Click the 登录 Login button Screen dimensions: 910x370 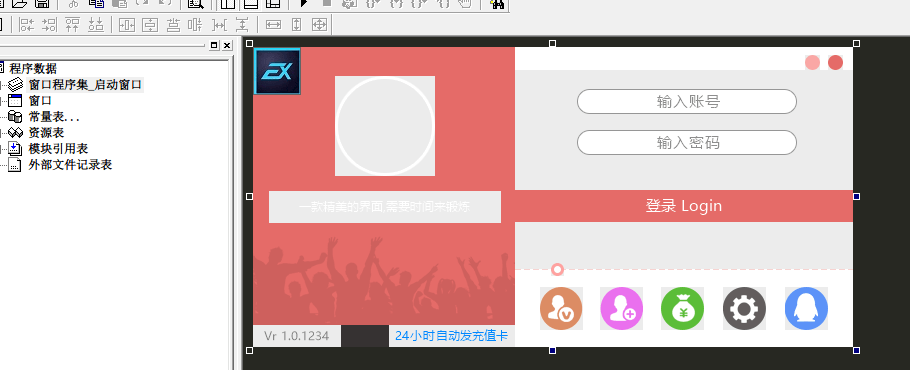[684, 206]
